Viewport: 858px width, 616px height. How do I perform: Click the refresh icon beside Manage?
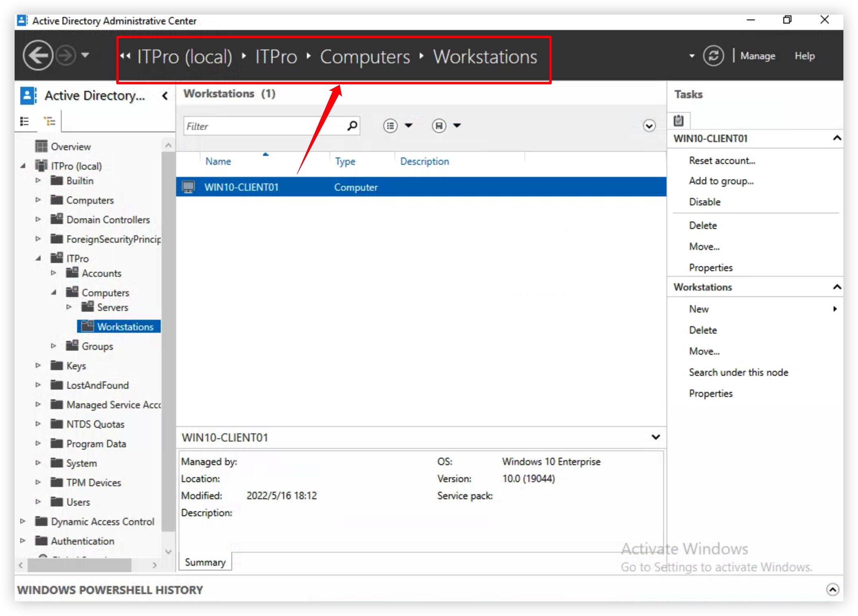click(713, 56)
